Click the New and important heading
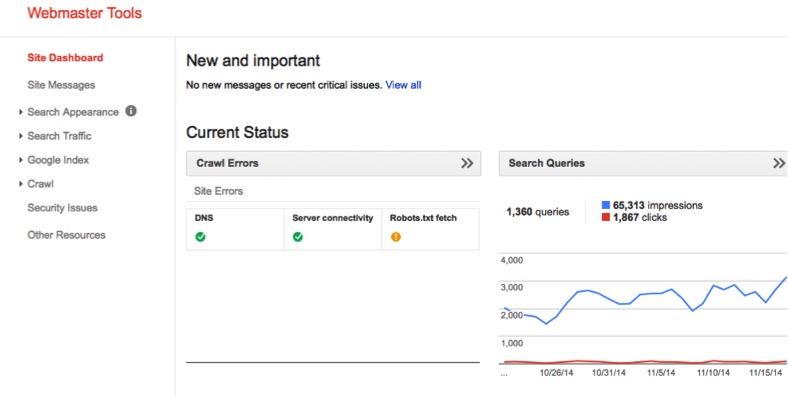This screenshot has width=788, height=401. point(253,61)
